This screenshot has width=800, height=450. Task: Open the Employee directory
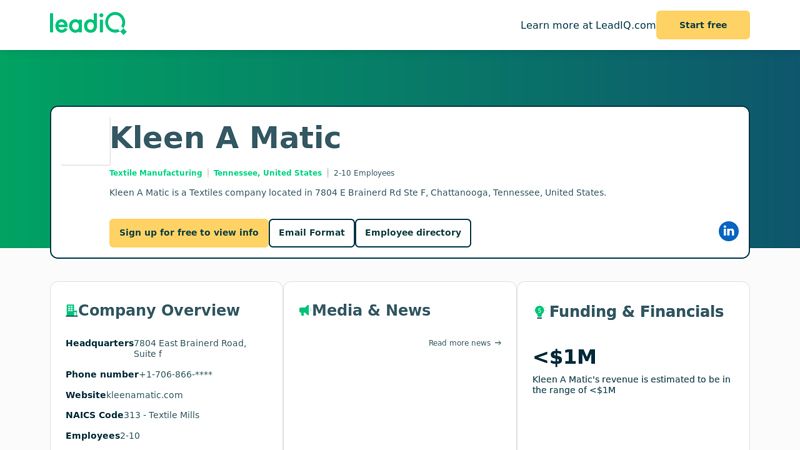point(413,233)
